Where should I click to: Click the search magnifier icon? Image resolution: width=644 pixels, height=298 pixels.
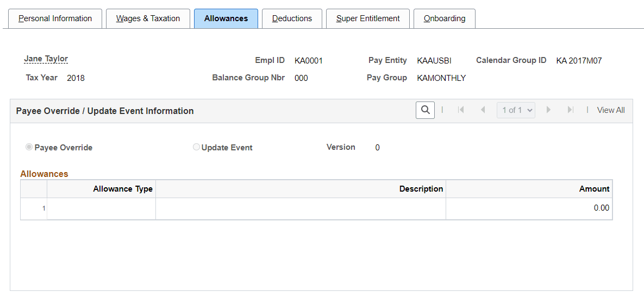(x=425, y=110)
